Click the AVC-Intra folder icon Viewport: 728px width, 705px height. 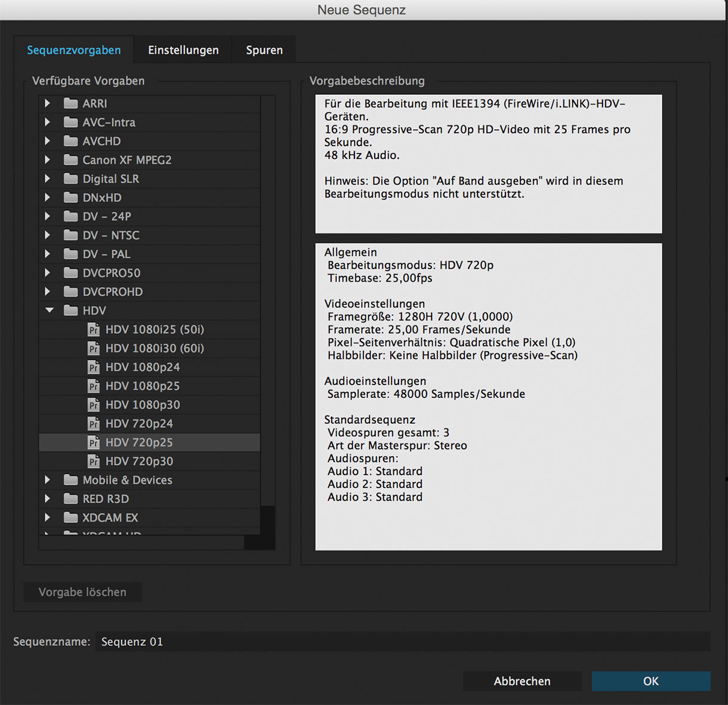point(71,122)
